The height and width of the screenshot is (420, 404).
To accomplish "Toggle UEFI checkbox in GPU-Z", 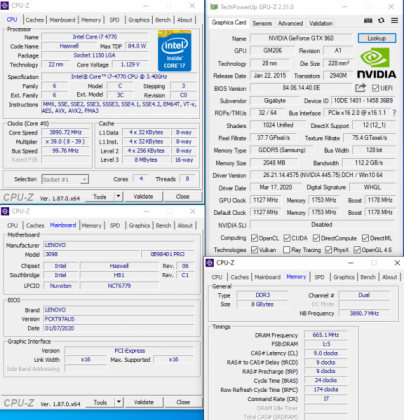I will tap(375, 88).
